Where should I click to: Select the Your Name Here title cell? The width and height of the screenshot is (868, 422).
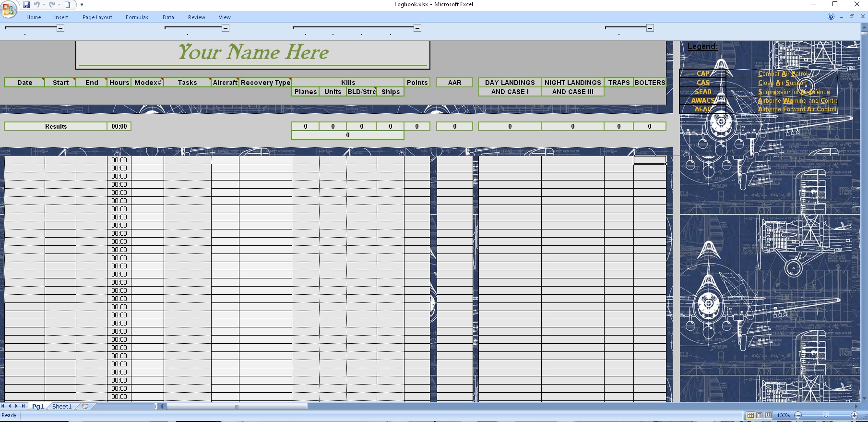click(253, 52)
